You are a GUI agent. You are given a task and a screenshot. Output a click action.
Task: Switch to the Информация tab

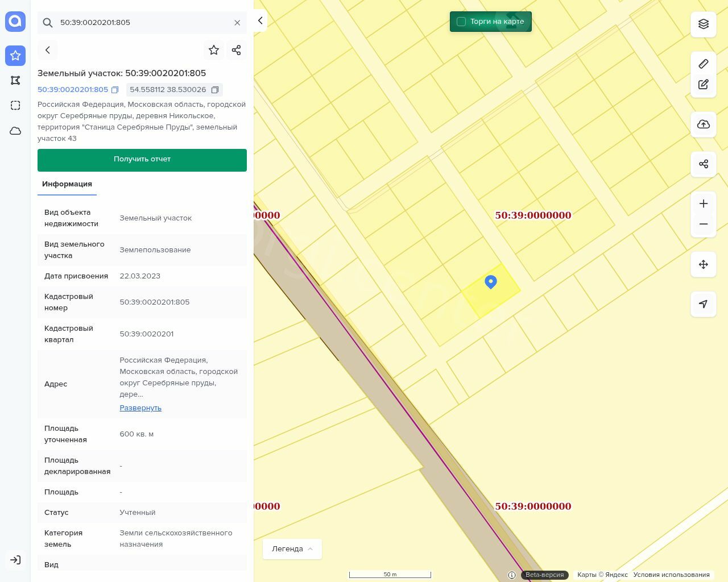pyautogui.click(x=67, y=184)
